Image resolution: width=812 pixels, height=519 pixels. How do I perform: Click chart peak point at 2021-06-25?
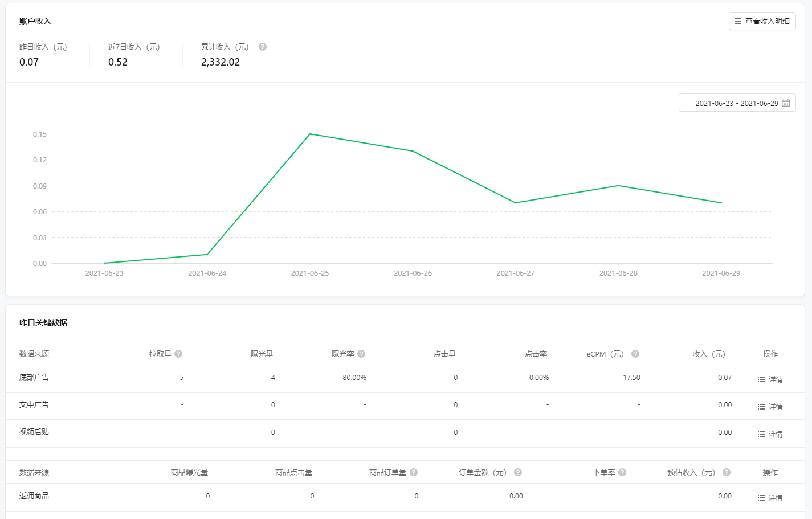pyautogui.click(x=310, y=134)
